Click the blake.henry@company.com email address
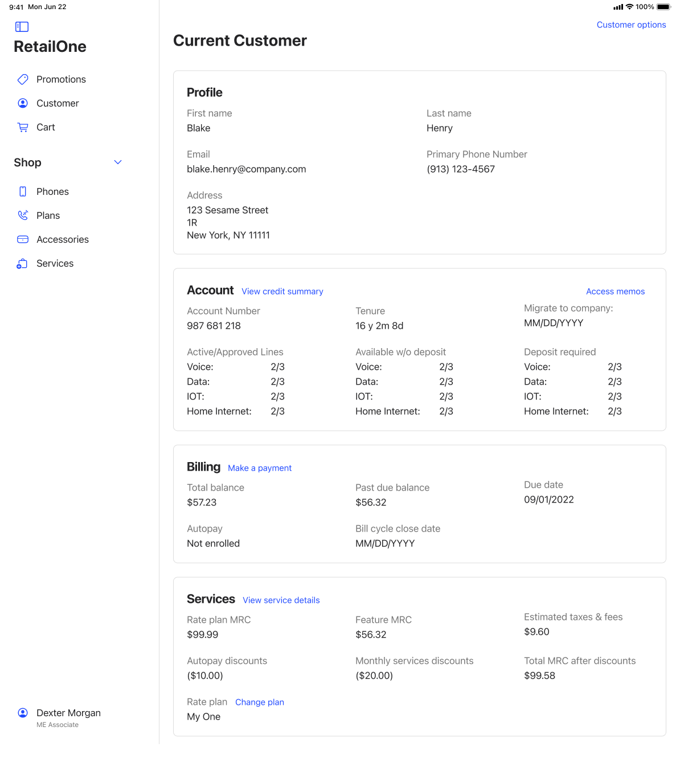 click(246, 169)
